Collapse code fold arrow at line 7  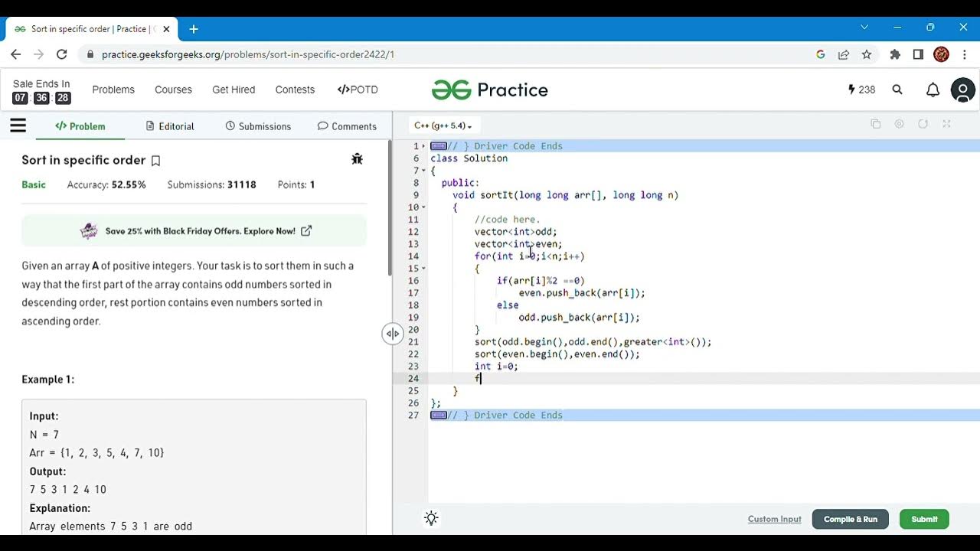[423, 171]
